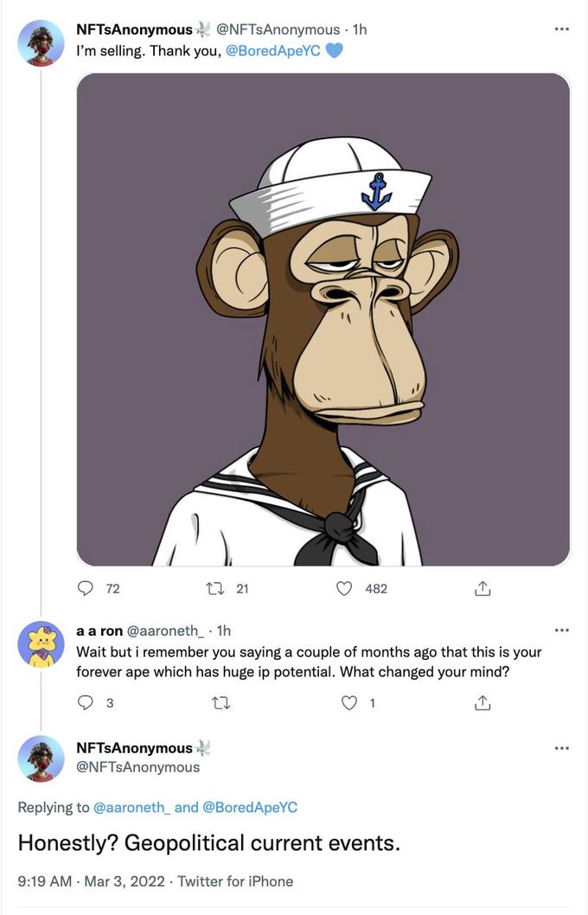
Task: Reply to the NFTsAnonymous sailor ape tweet
Action: [x=86, y=589]
